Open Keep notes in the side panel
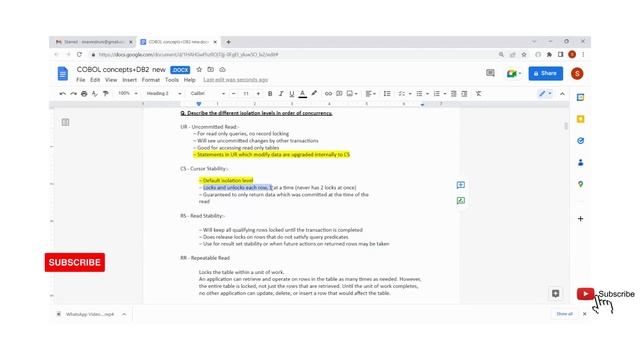 (580, 119)
